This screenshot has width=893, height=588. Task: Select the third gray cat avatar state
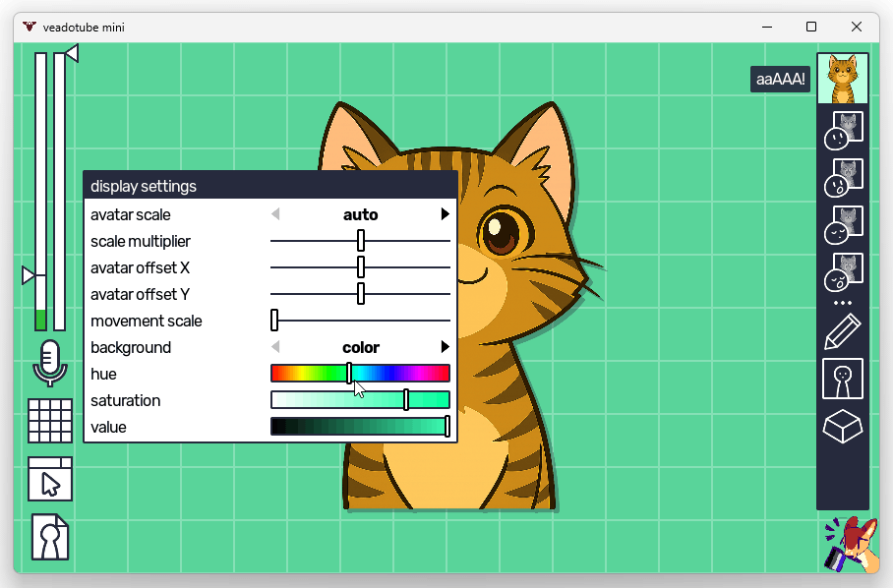843,224
